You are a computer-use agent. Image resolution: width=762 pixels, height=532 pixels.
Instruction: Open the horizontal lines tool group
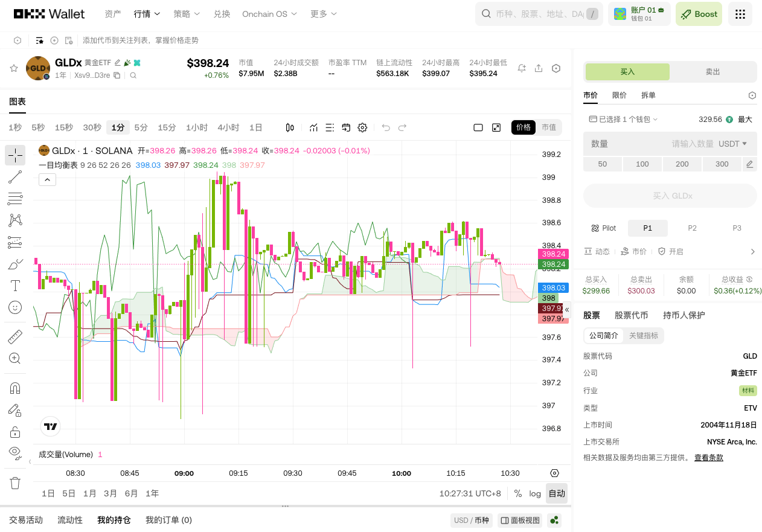point(15,199)
